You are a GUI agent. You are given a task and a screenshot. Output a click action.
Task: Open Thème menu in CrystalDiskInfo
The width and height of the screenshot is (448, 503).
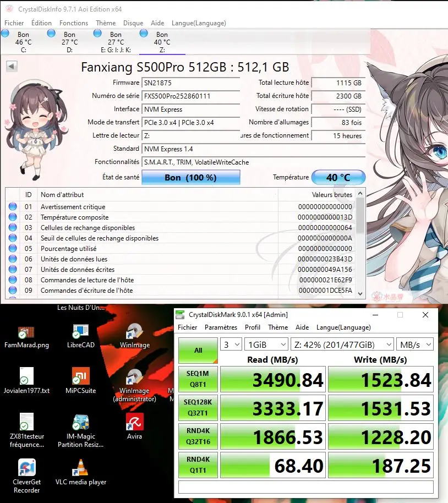coord(106,23)
